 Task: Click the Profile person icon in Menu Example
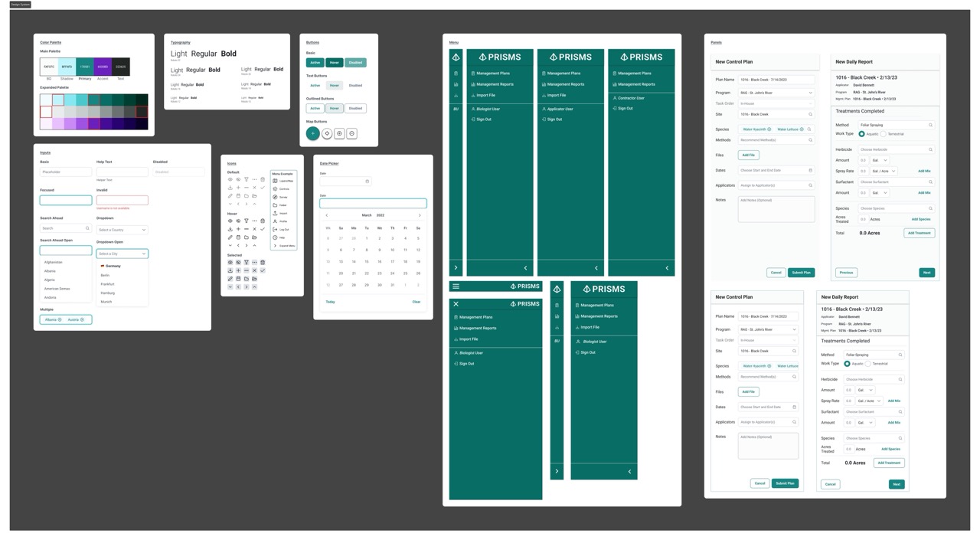(275, 221)
